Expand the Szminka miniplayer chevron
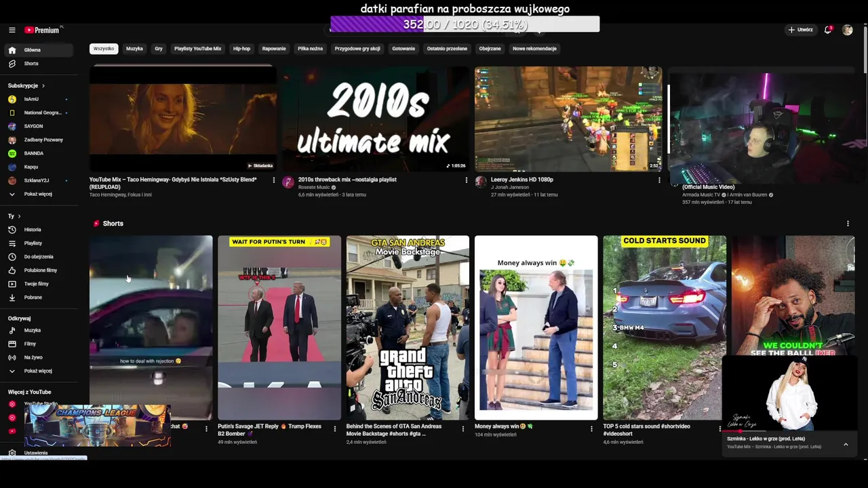Image resolution: width=868 pixels, height=488 pixels. click(846, 445)
